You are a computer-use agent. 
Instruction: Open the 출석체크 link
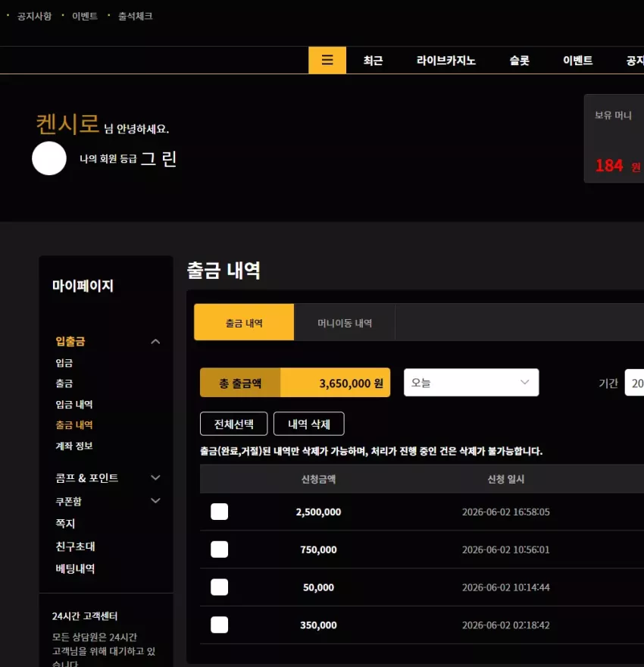coord(135,16)
